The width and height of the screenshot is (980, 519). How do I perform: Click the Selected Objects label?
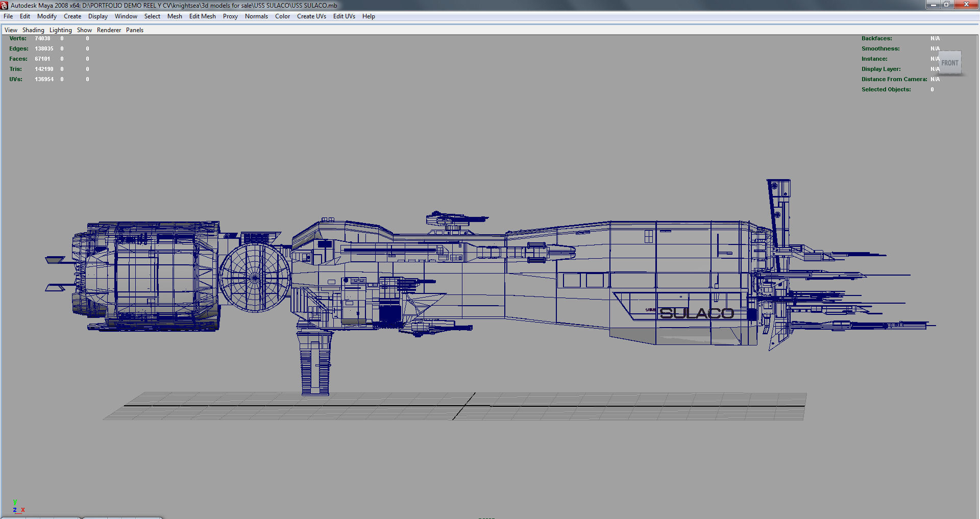coord(886,89)
